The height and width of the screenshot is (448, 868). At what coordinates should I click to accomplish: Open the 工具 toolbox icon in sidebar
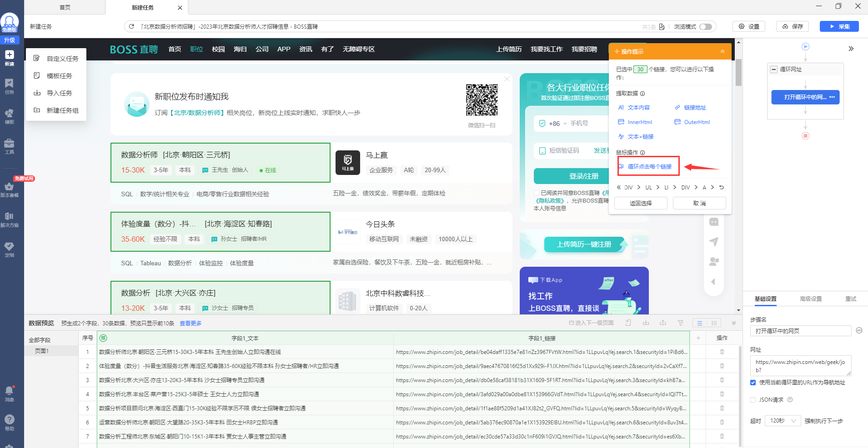pos(9,146)
